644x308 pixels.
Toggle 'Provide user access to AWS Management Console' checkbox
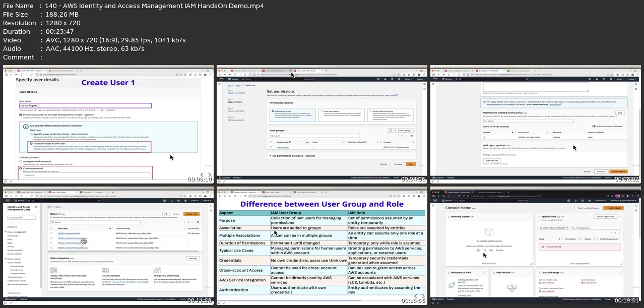pos(21,115)
